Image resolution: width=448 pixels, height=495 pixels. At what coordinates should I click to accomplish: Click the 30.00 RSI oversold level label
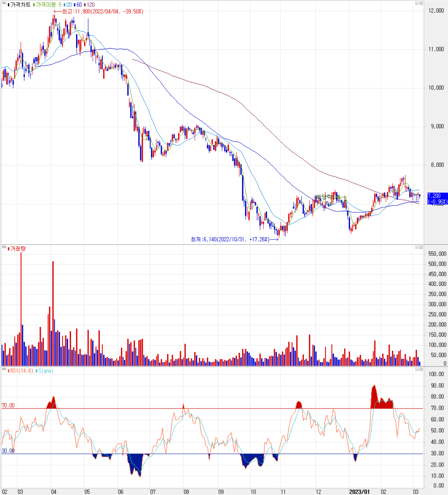8,451
